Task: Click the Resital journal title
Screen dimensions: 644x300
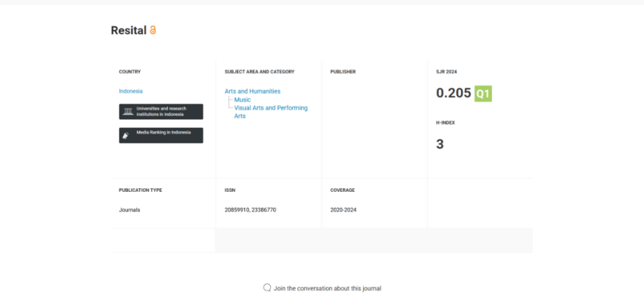Action: click(129, 30)
